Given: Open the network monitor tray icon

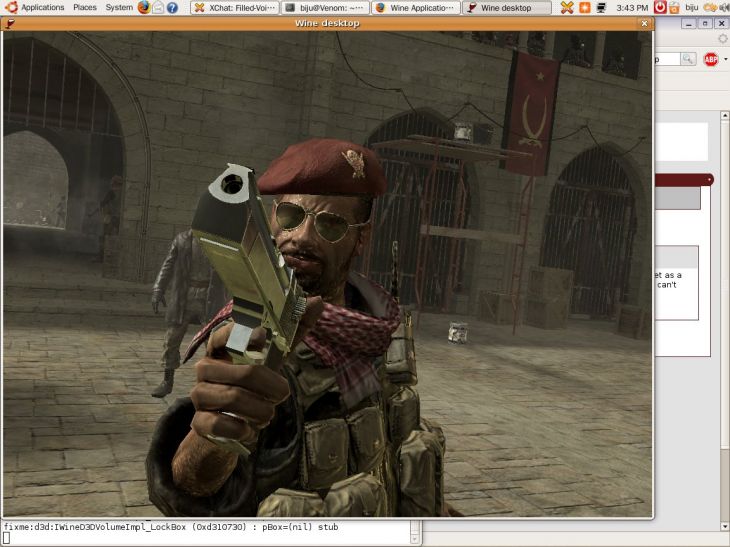Looking at the screenshot, I should coord(601,7).
